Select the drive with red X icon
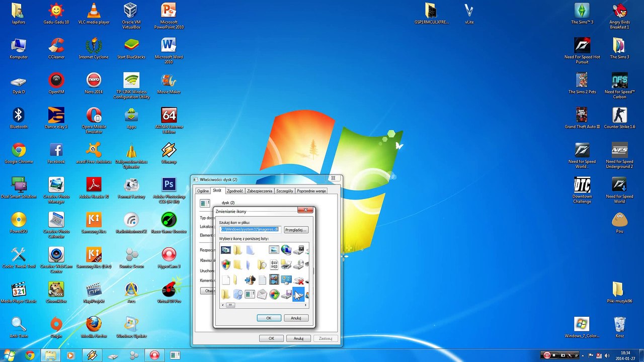 pos(298,280)
